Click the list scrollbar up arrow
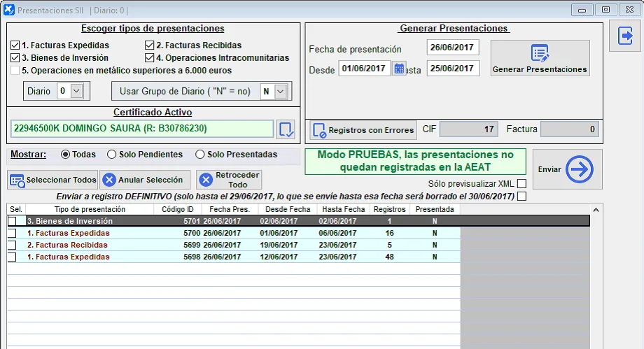The image size is (644, 349). [596, 209]
